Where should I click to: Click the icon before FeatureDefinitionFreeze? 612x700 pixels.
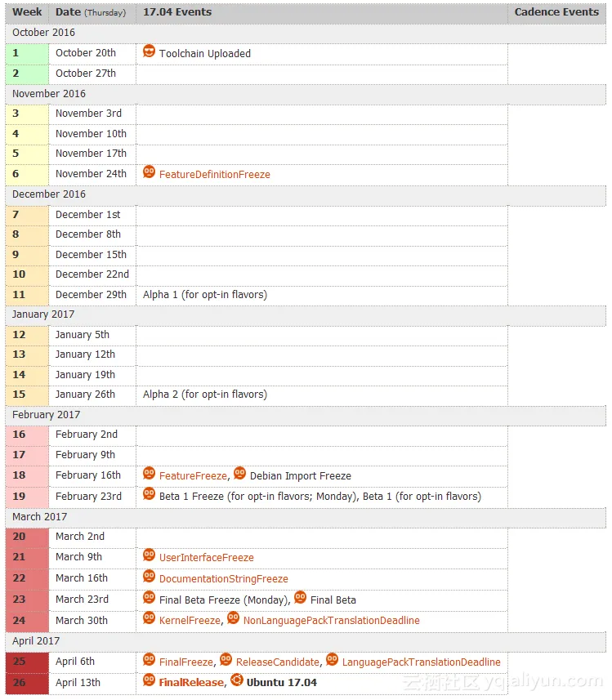click(149, 172)
